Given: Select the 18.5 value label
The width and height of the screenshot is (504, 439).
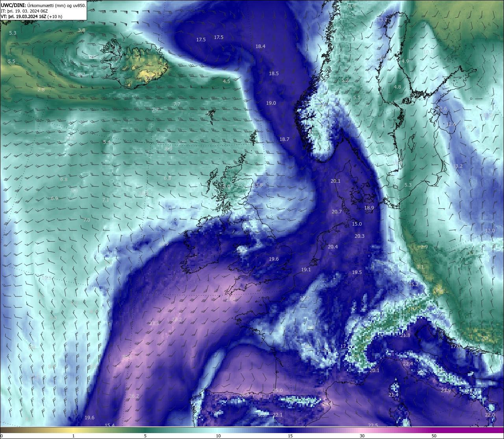Looking at the screenshot, I should [274, 73].
